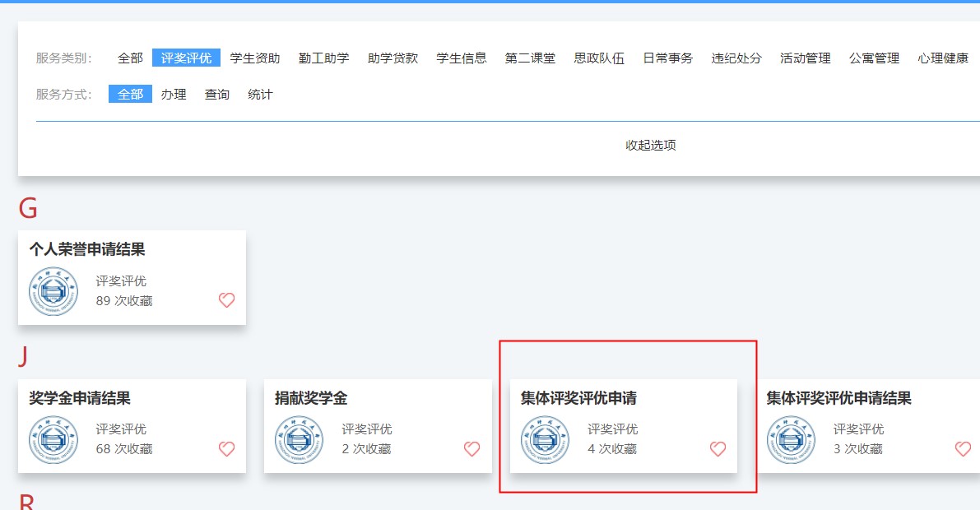
Task: Favorite 个人荣誉申请结果 with heart icon
Action: pyautogui.click(x=226, y=300)
